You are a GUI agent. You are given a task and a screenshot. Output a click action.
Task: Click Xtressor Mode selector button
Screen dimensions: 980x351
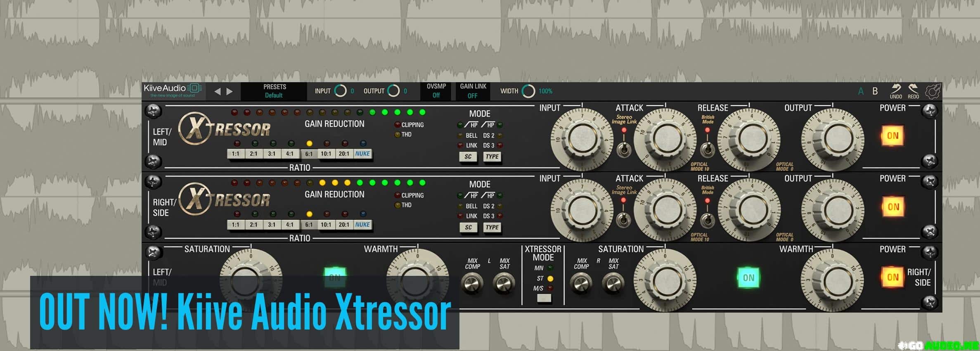544,298
